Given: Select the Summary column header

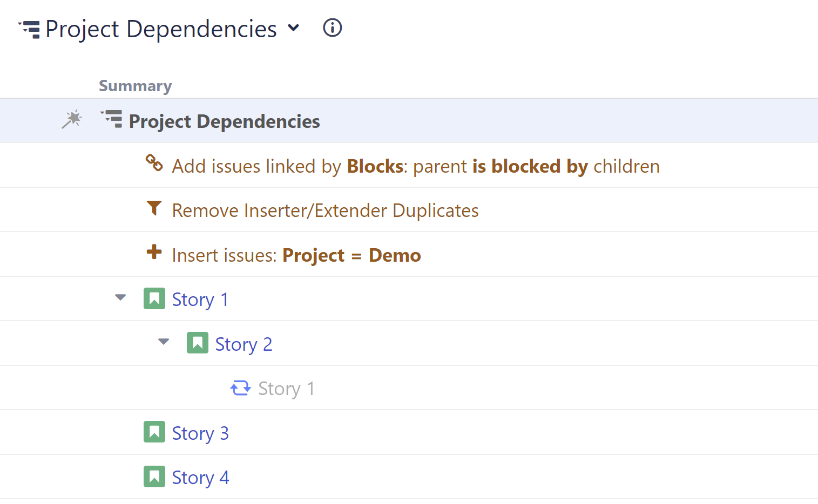Looking at the screenshot, I should [x=135, y=85].
